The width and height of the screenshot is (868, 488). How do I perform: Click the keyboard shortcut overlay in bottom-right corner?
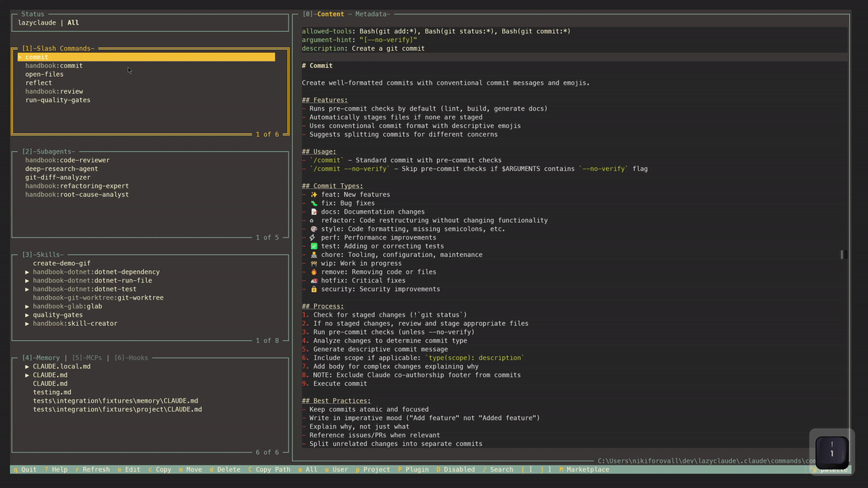831,450
